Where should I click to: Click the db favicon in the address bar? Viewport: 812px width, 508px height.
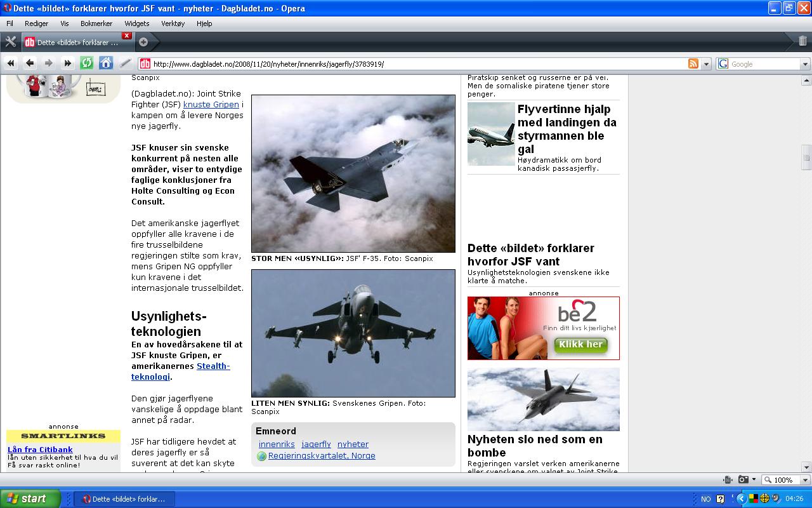pos(145,63)
